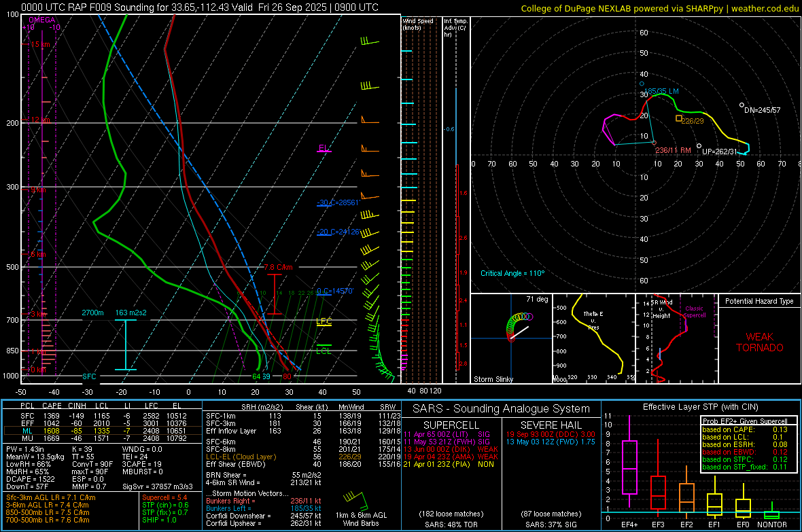Click the weather.cod.edu credit text
This screenshot has width=802, height=532.
(765, 9)
